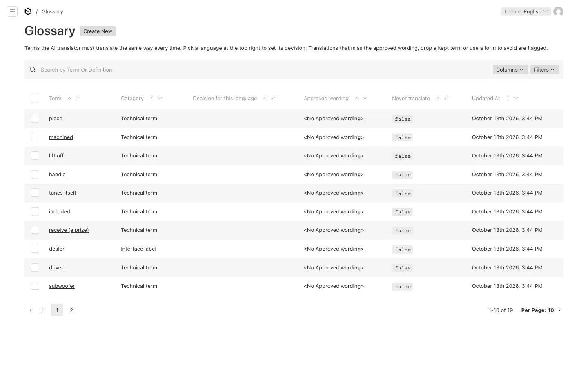Open the receive (a prize) term
The width and height of the screenshot is (588, 368).
coord(69,230)
